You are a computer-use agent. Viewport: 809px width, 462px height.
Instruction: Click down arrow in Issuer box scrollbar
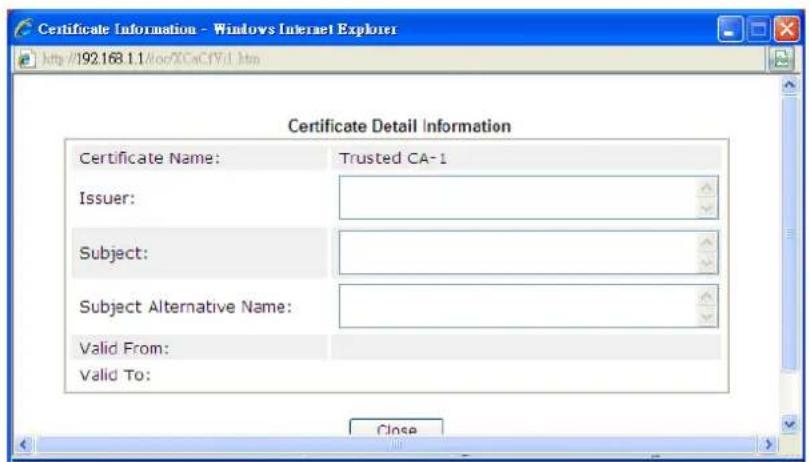[707, 209]
